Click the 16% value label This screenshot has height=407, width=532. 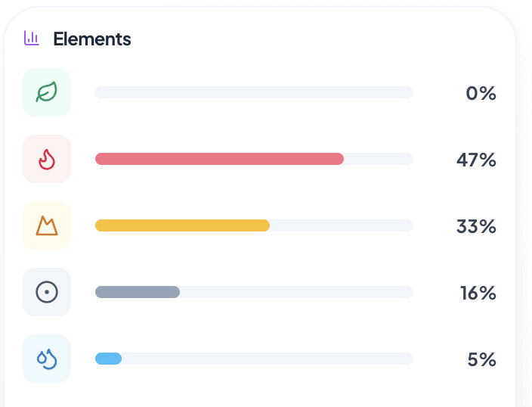[478, 293]
